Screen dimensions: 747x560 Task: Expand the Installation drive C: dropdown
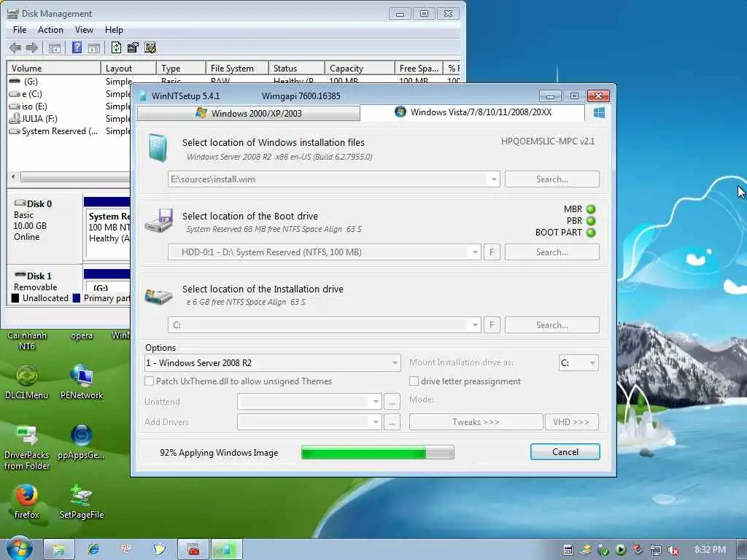coord(475,325)
